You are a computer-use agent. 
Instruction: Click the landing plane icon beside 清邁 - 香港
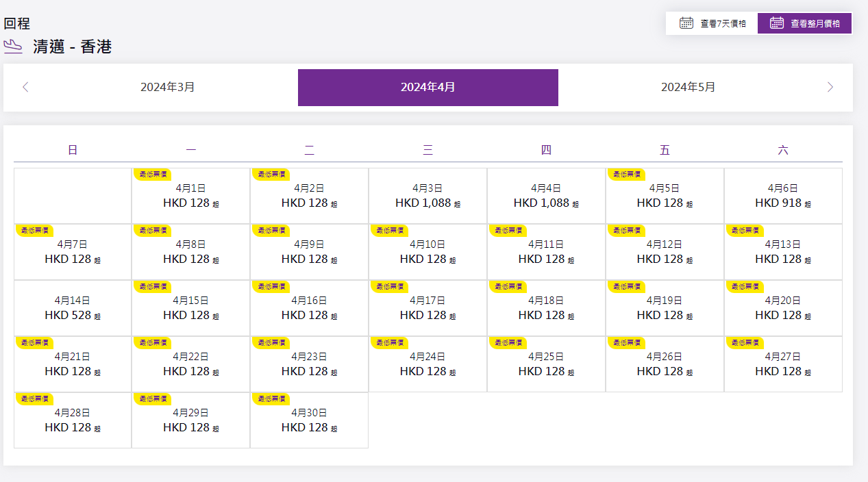point(13,47)
